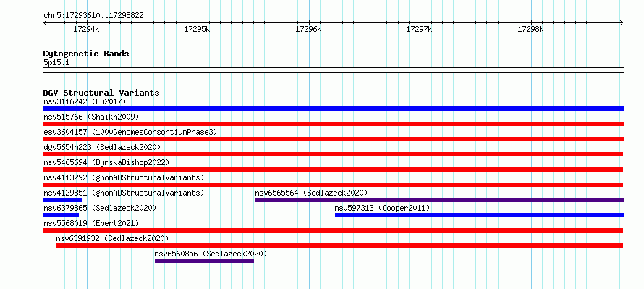The width and height of the screenshot is (644, 289).
Task: Click the 17297k ruler label
Action: (420, 30)
